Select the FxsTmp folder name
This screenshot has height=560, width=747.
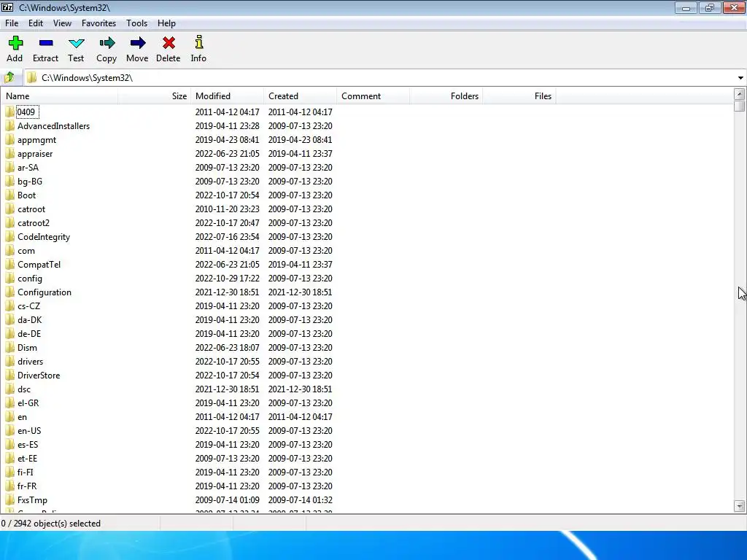(32, 499)
